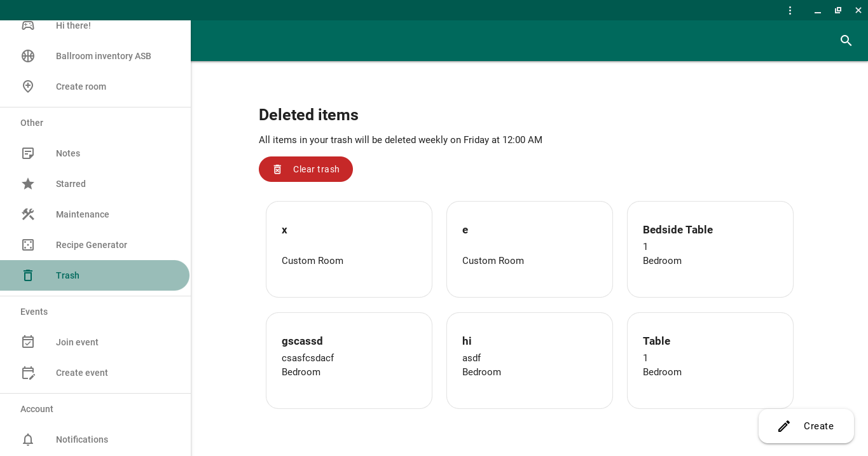Open the three-dot overflow menu
Image resolution: width=868 pixels, height=456 pixels.
click(790, 10)
